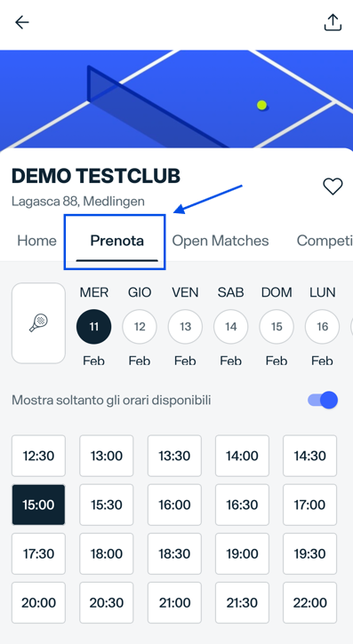Pick the 15:00 highlighted time slot
Image resolution: width=353 pixels, height=644 pixels.
(38, 505)
